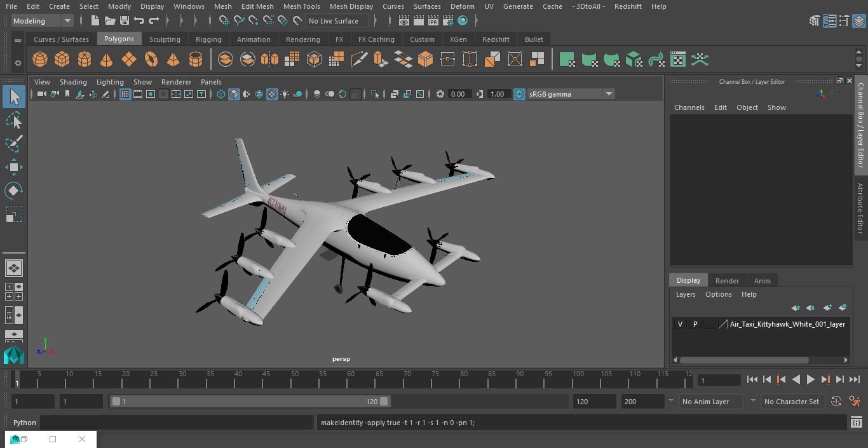Click the playback end time field 120

tap(594, 402)
